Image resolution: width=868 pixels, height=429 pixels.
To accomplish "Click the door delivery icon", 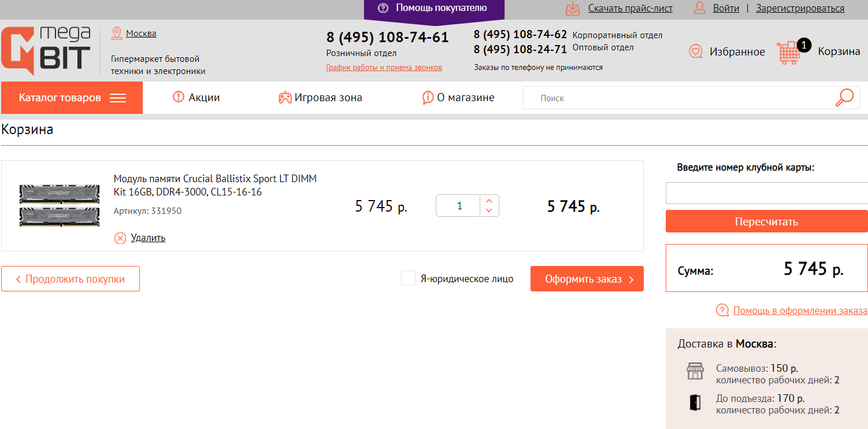I will point(695,402).
